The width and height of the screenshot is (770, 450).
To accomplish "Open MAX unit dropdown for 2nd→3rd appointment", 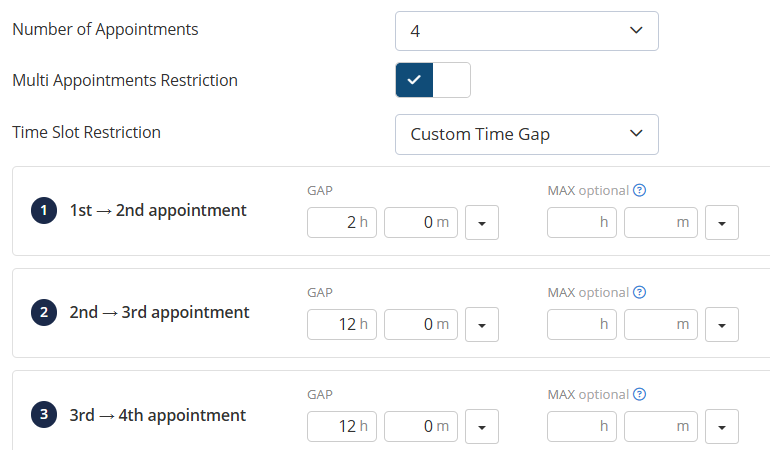I will click(x=721, y=324).
